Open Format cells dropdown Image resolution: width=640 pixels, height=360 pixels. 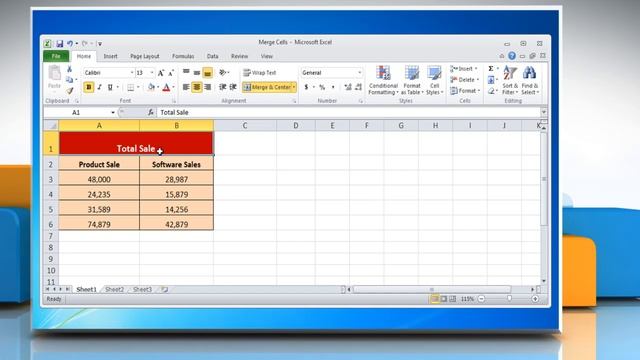(465, 91)
